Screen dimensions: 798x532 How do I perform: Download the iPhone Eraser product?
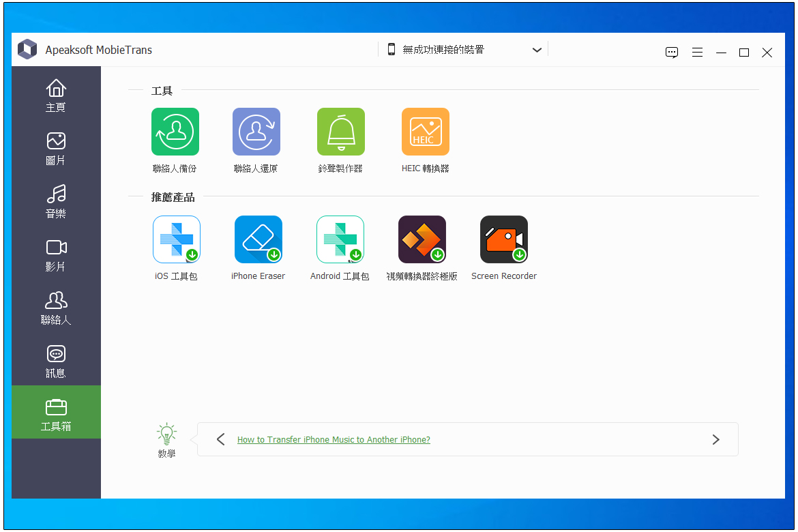(258, 239)
